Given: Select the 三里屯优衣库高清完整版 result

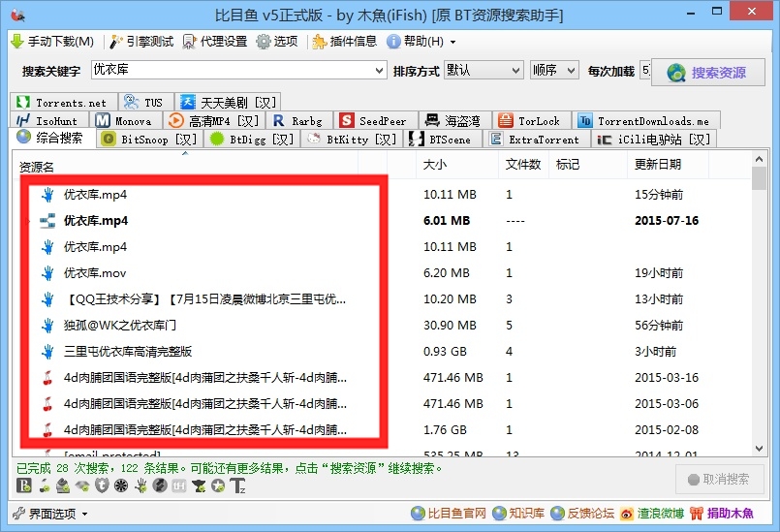Looking at the screenshot, I should tap(382, 352).
